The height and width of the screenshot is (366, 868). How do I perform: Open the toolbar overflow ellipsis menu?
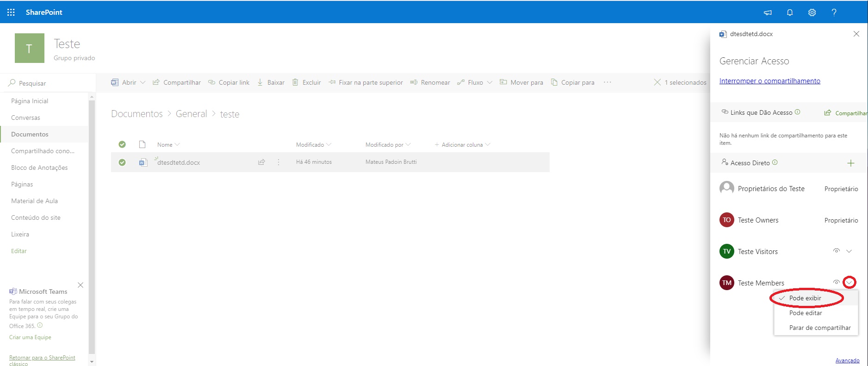[x=608, y=82]
